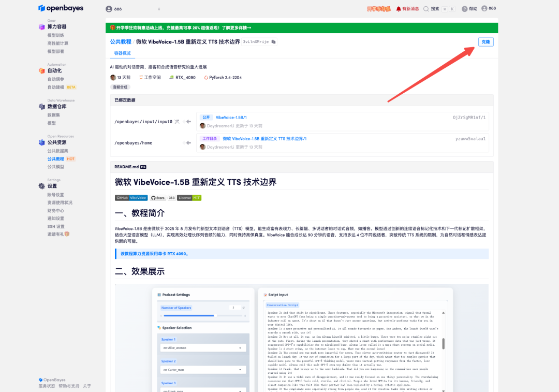Open the VibeVoice-1.5B/1 dataset link
559x392 pixels.
pos(231,118)
